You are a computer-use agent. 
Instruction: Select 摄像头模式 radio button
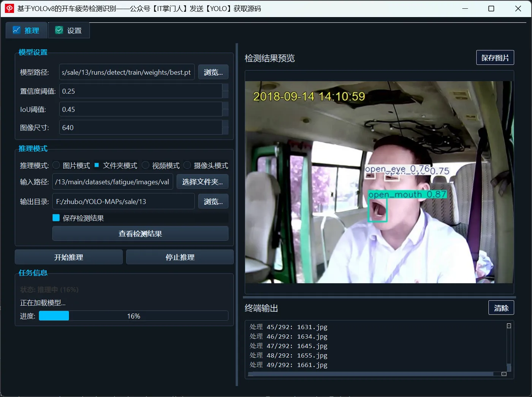(187, 165)
